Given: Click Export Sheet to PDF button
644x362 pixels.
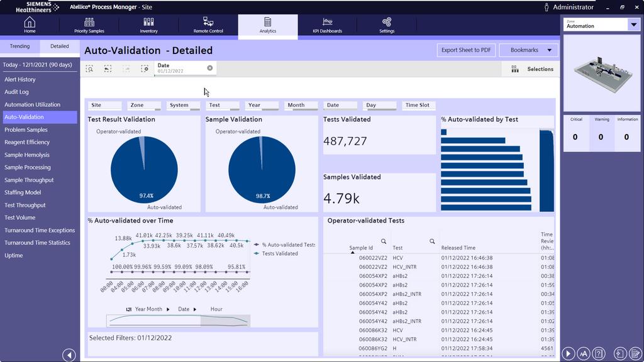Looking at the screenshot, I should [466, 50].
